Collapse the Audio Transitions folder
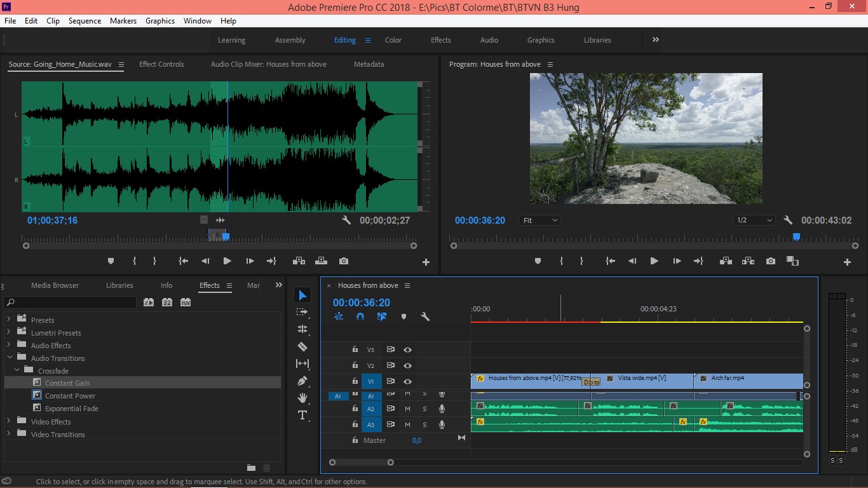The width and height of the screenshot is (868, 488). pos(9,358)
